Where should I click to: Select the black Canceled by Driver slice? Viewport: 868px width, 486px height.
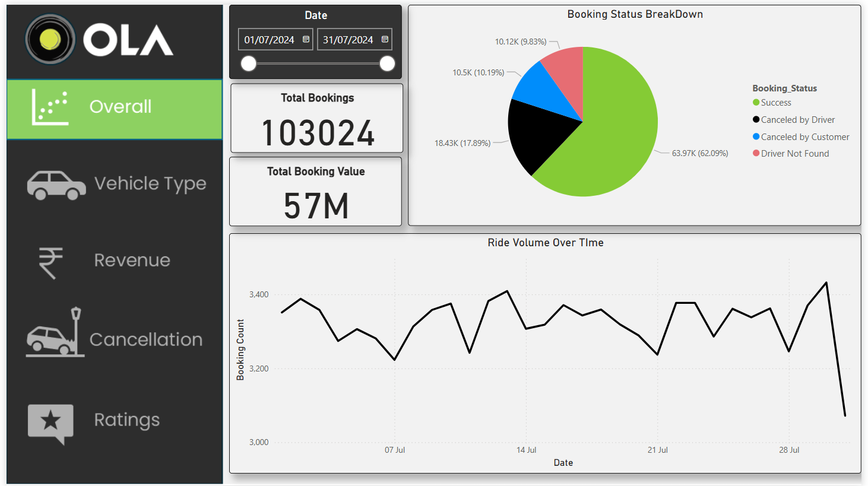coord(537,134)
